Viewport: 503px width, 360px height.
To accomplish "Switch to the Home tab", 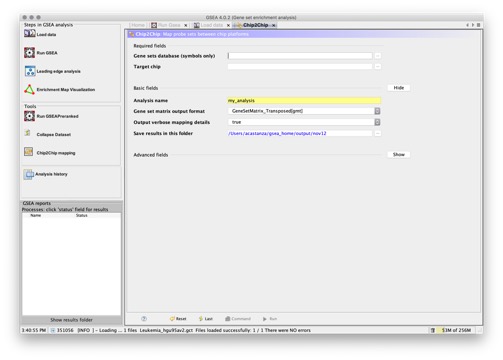I will pos(138,25).
